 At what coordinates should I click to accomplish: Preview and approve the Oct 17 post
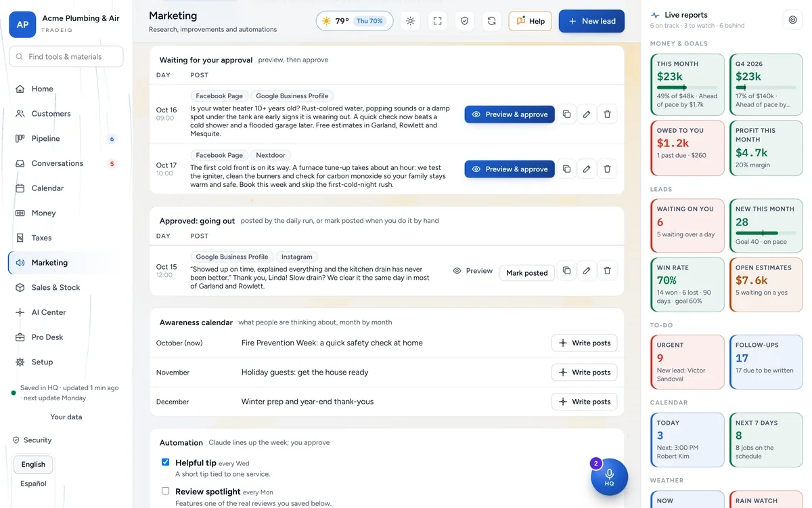click(x=510, y=169)
